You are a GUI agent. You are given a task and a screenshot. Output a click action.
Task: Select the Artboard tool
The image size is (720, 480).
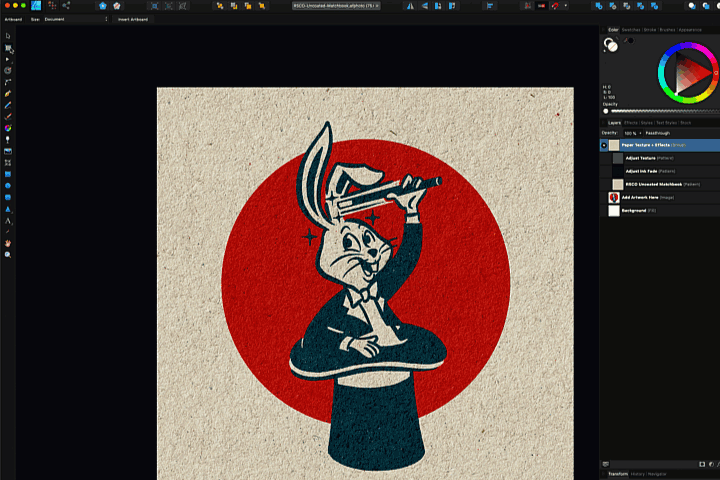8,47
